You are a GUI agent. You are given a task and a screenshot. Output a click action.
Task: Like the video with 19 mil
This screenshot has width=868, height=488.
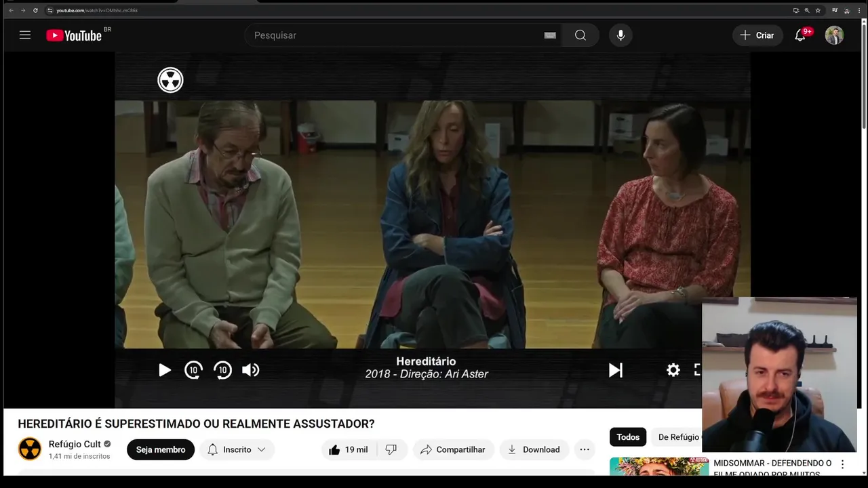coord(348,449)
